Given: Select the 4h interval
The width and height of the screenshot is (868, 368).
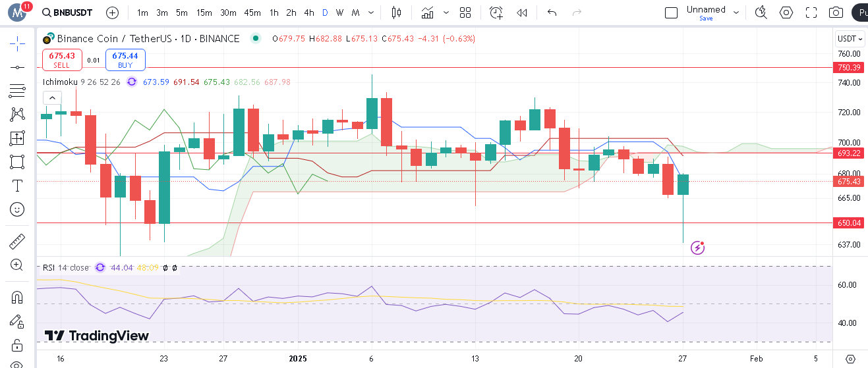Looking at the screenshot, I should pyautogui.click(x=309, y=13).
